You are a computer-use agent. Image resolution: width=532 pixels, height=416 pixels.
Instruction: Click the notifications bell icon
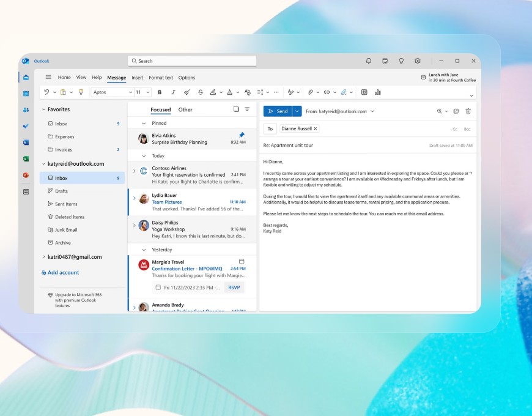pyautogui.click(x=369, y=61)
